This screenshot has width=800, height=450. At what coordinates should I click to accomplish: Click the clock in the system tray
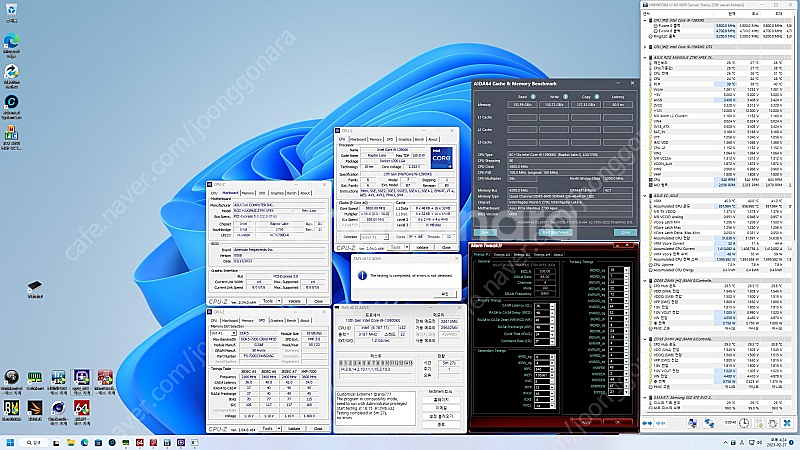[776, 442]
